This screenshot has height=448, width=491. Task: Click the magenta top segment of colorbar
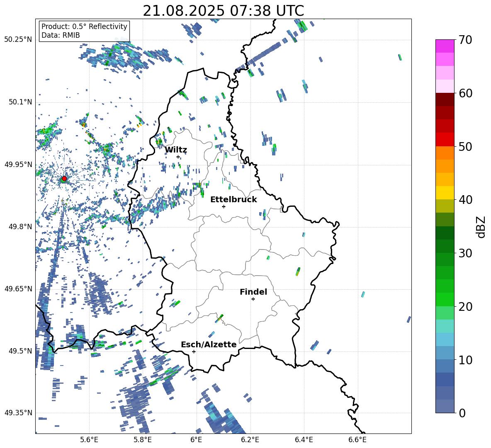point(445,46)
